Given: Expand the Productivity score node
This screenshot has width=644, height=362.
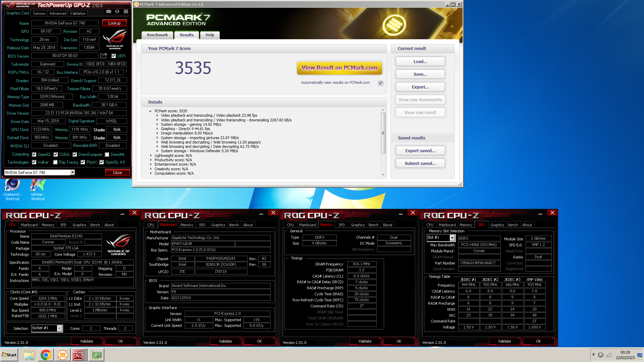Looking at the screenshot, I should pyautogui.click(x=151, y=160).
